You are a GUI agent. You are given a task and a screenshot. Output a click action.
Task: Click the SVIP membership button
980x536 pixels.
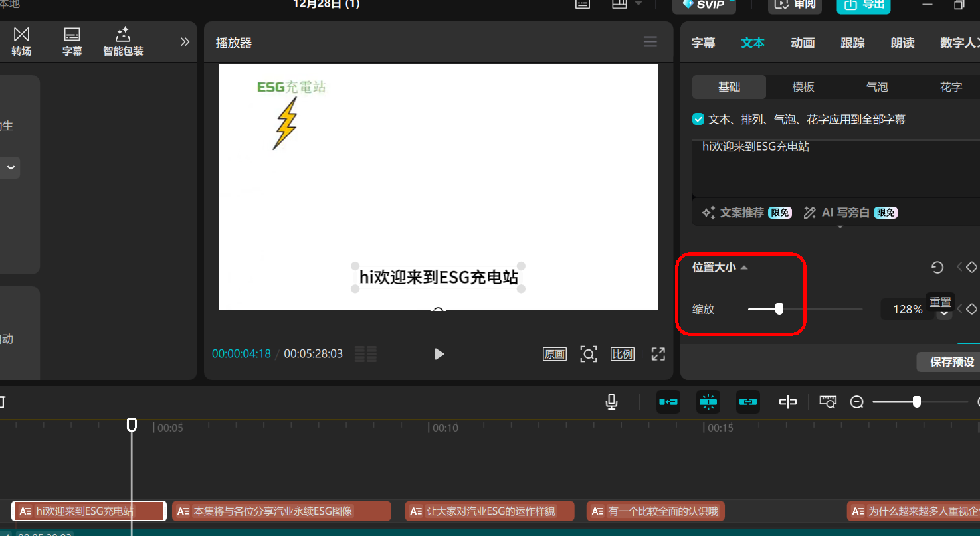click(x=704, y=5)
